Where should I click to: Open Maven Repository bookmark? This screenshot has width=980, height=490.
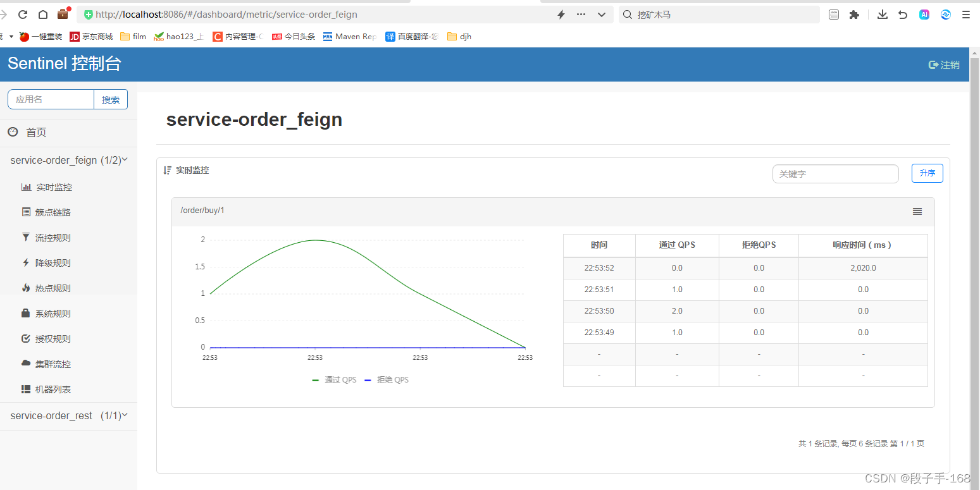[x=350, y=37]
